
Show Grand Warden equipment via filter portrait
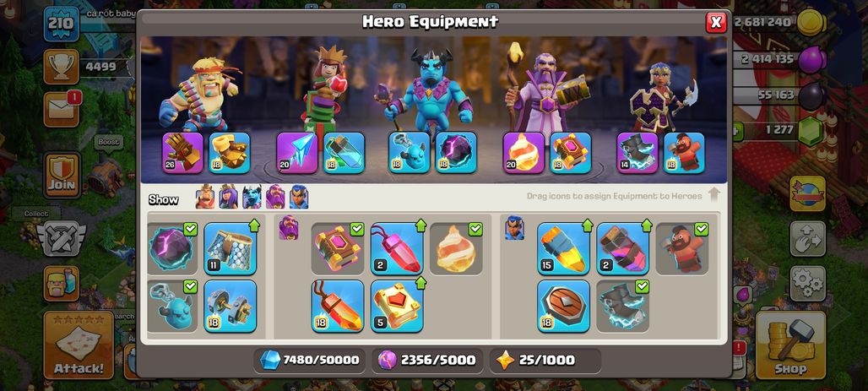(275, 197)
